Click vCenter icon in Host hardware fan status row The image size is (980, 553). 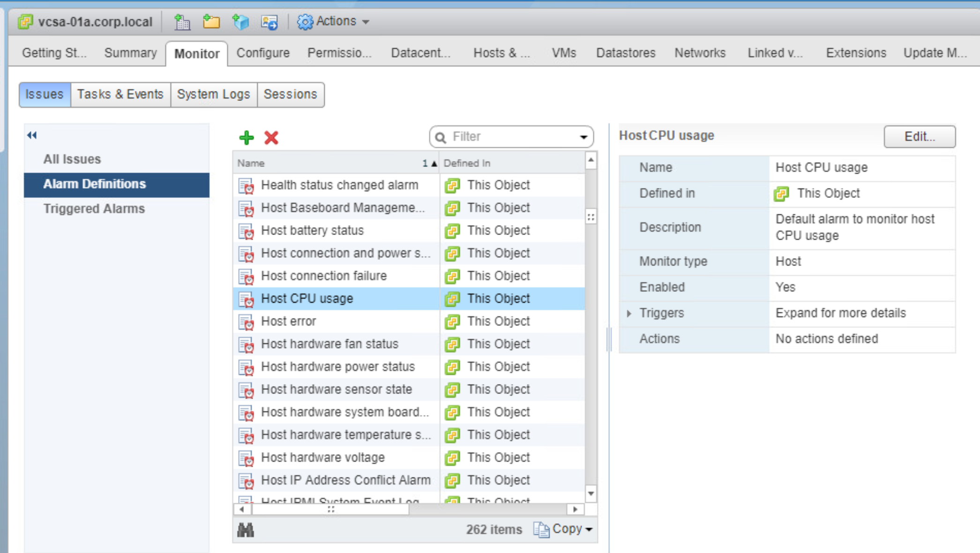click(452, 344)
